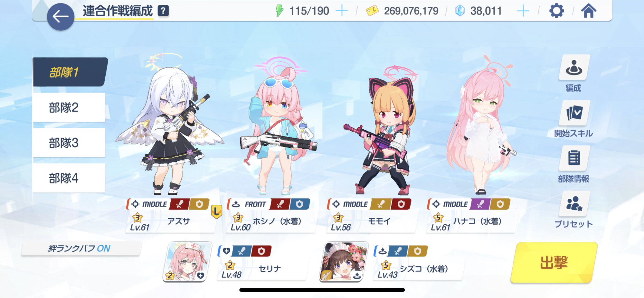Open the 編成 formation icon

[x=574, y=67]
